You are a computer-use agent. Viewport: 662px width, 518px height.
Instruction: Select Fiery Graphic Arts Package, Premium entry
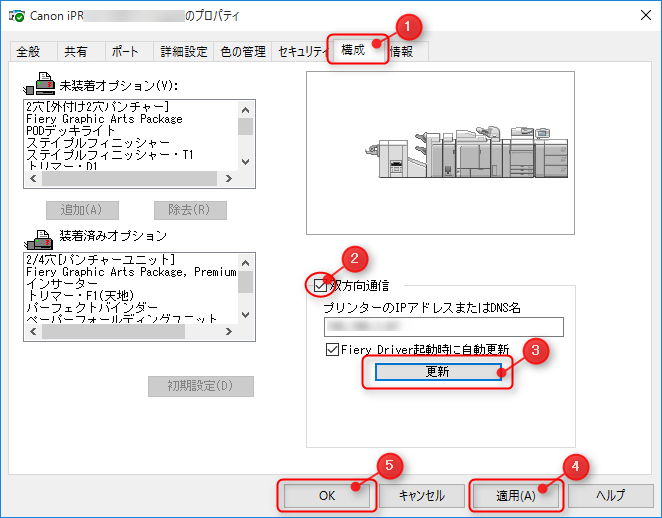click(131, 272)
